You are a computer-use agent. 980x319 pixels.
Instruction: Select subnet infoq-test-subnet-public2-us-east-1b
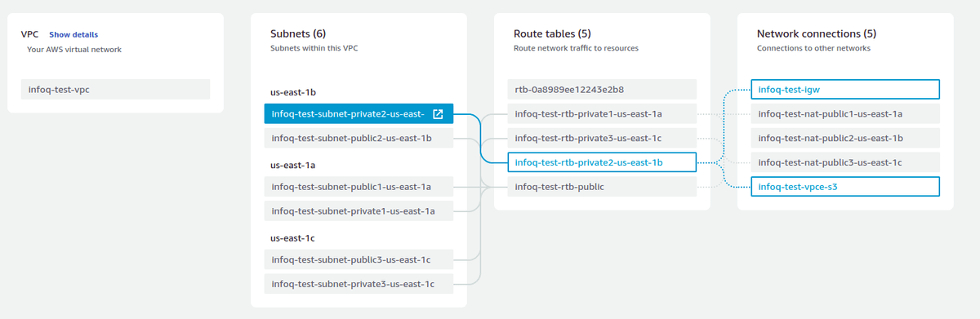tap(359, 139)
